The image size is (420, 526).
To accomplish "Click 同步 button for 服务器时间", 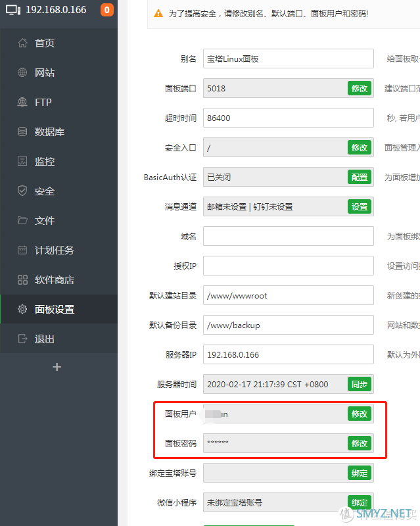I will point(360,385).
